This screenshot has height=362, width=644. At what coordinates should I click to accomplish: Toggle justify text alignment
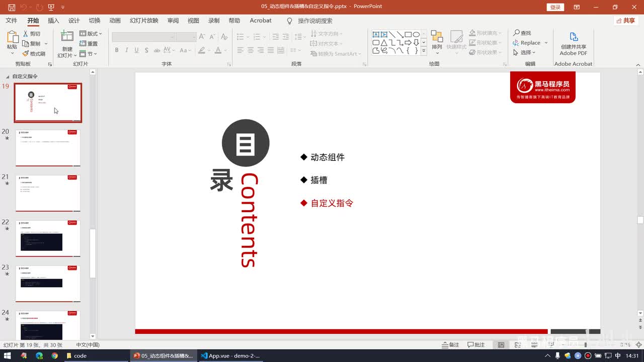(271, 50)
